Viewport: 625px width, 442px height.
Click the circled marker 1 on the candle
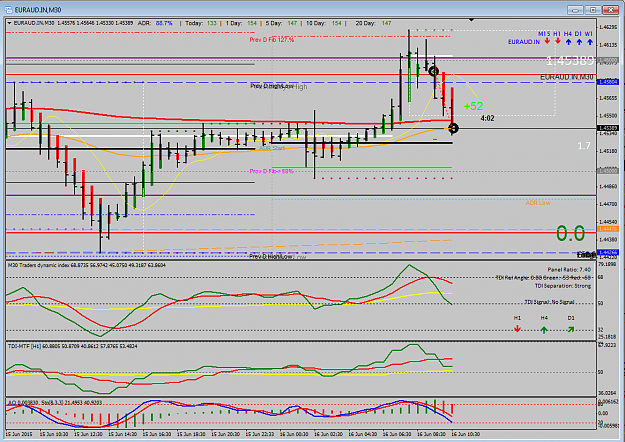[x=434, y=71]
